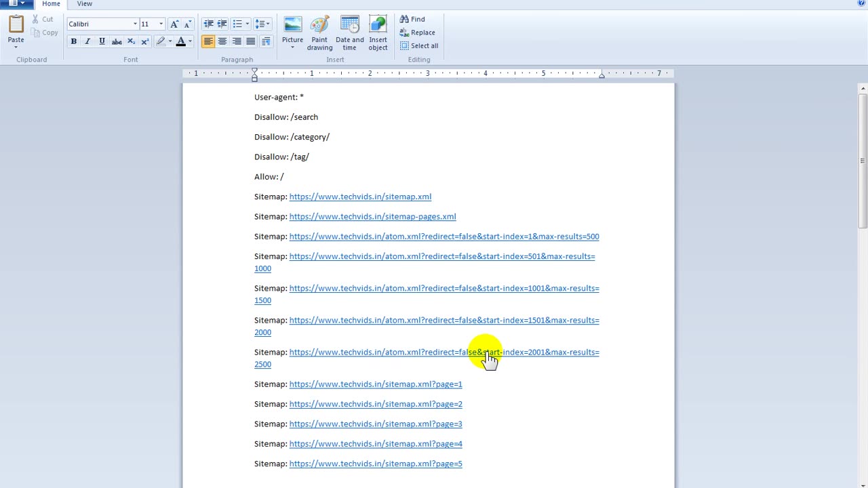
Task: Open the sitemap.xml?page=2 link
Action: (376, 404)
